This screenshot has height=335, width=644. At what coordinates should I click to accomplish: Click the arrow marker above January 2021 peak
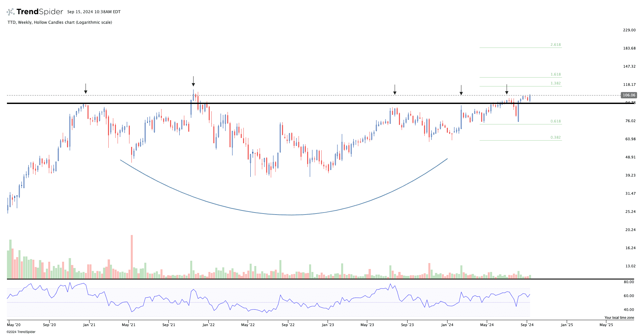pos(86,89)
